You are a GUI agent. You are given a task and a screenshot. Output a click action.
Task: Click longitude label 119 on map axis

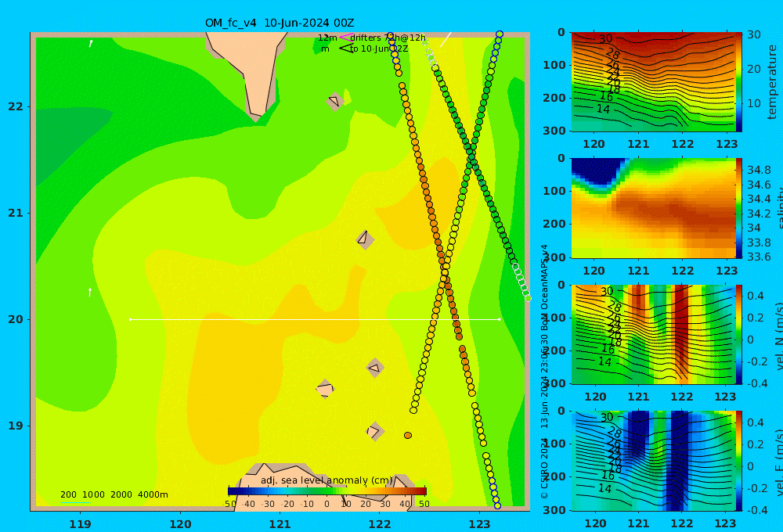81,524
